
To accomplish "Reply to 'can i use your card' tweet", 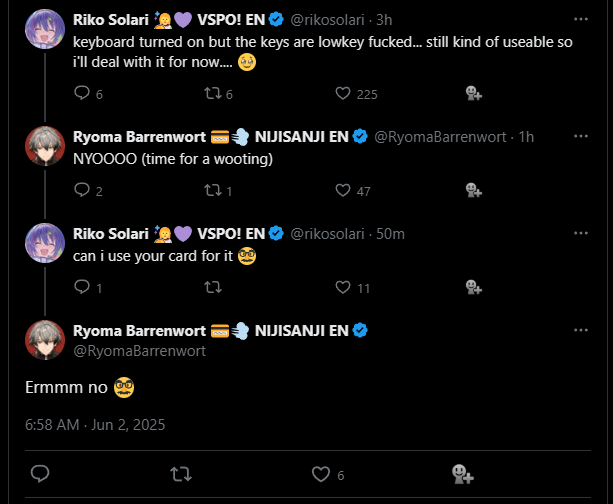I will click(x=83, y=288).
